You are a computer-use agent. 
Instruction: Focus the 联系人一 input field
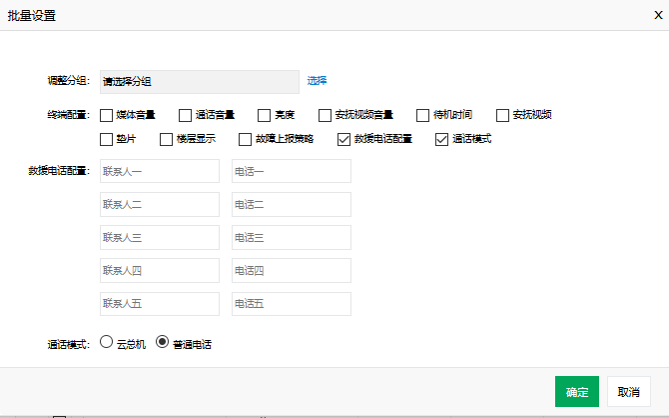tap(160, 171)
